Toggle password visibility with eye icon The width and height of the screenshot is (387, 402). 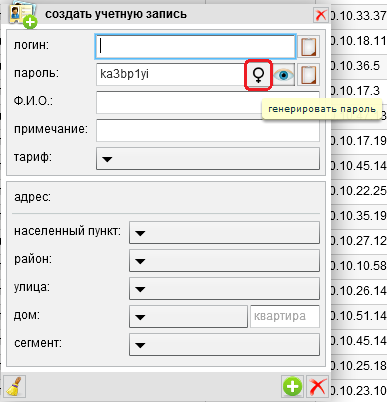[284, 75]
